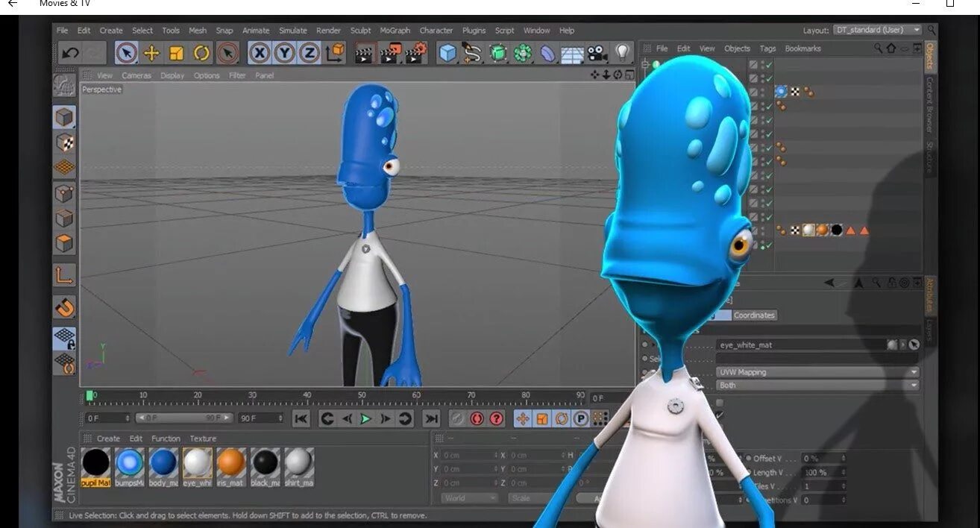
Task: Toggle the X axis lock
Action: pyautogui.click(x=259, y=53)
